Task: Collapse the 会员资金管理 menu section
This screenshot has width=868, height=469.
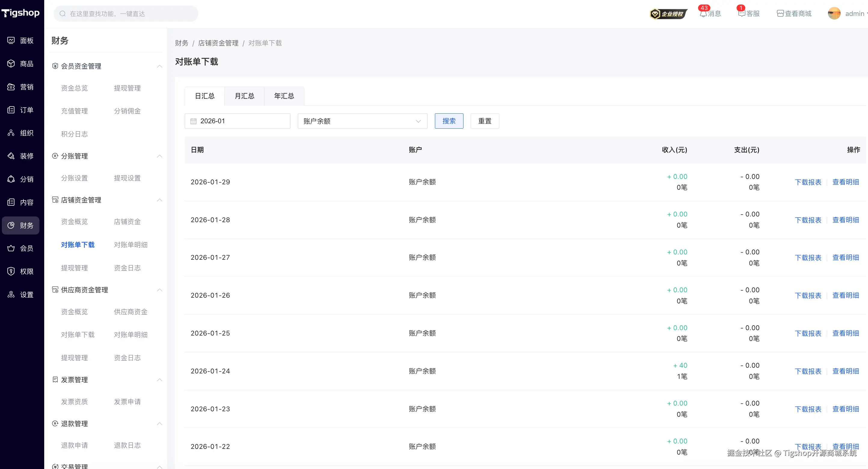Action: point(159,66)
